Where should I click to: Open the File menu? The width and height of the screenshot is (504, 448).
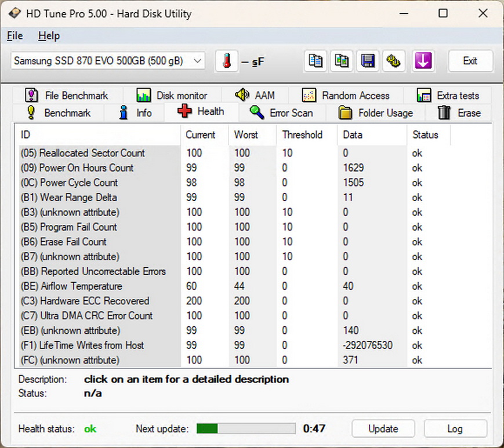coord(15,36)
